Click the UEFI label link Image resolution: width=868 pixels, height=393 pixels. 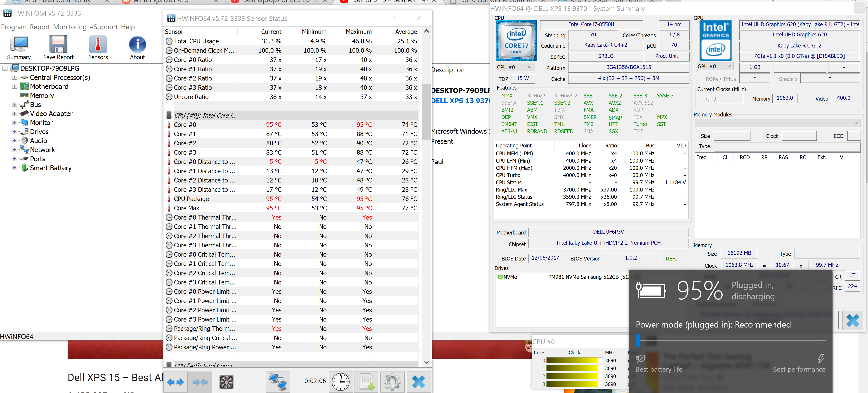click(671, 258)
